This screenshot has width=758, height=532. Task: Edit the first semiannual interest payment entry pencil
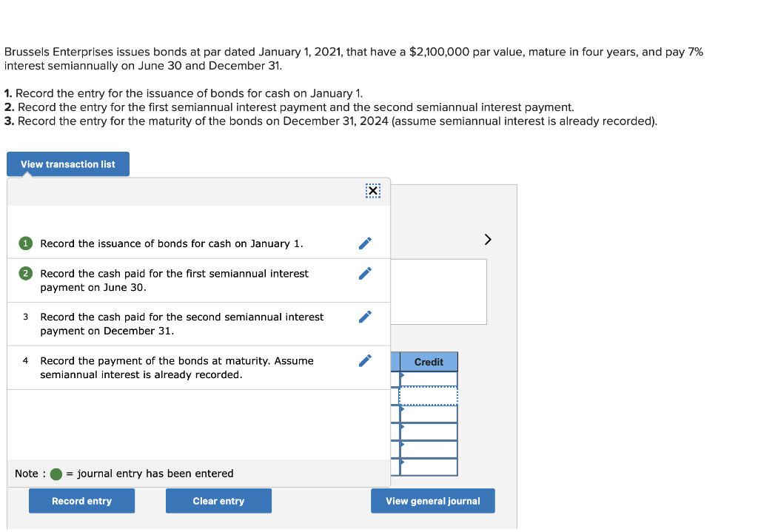(365, 274)
